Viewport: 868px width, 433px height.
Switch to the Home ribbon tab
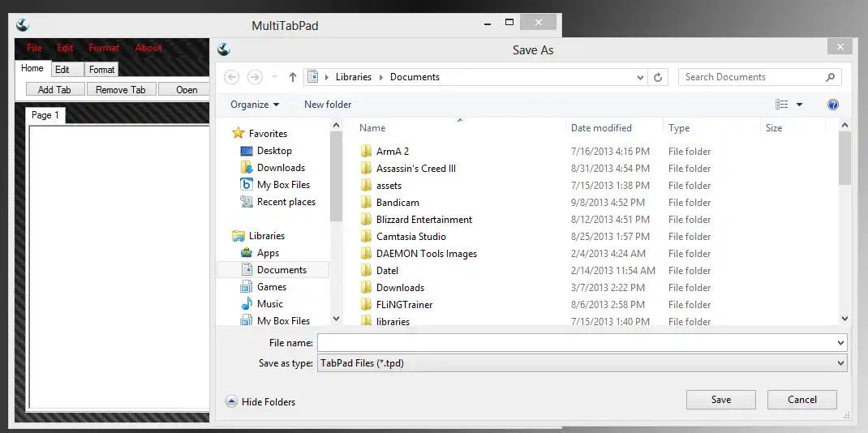pos(32,68)
